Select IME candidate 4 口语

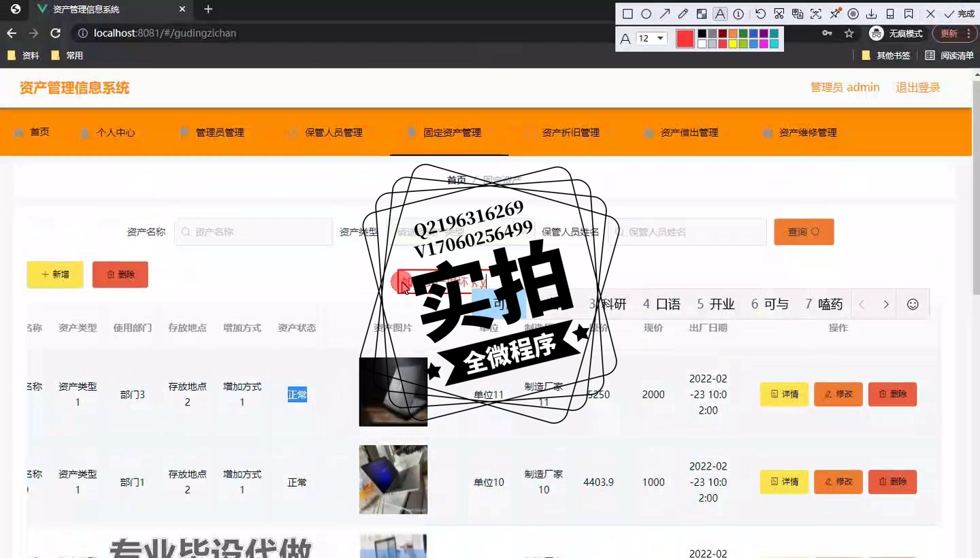[x=661, y=304]
